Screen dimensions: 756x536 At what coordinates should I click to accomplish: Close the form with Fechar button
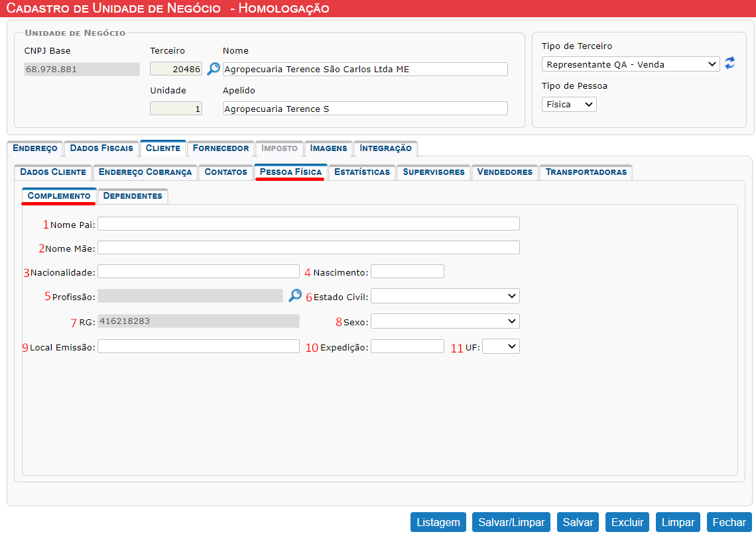(729, 522)
